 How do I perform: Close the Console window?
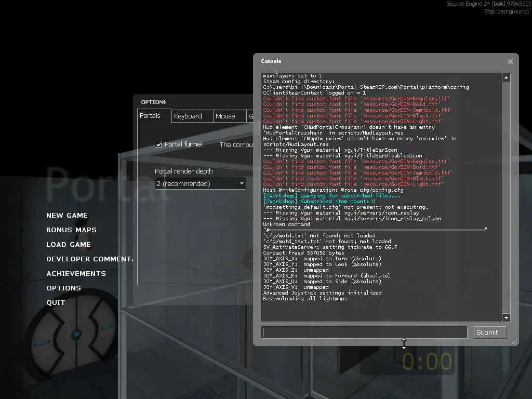pos(510,61)
